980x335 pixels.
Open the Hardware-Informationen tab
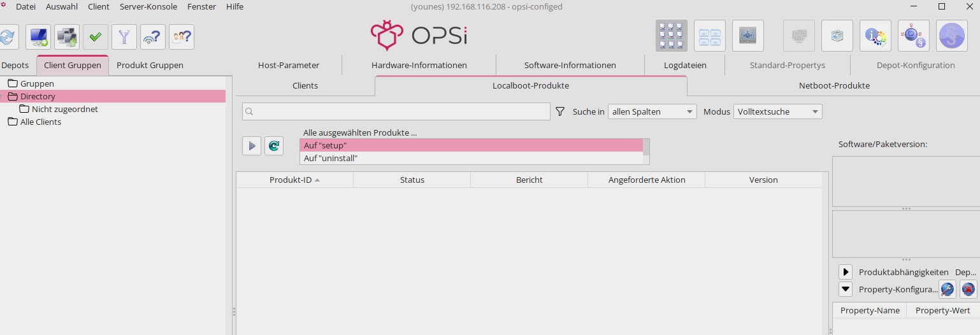point(419,65)
